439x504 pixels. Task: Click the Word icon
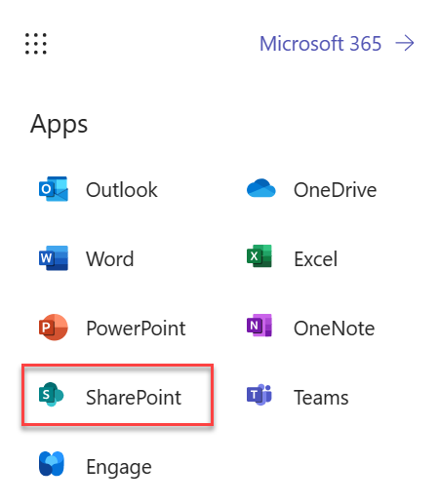click(x=54, y=258)
